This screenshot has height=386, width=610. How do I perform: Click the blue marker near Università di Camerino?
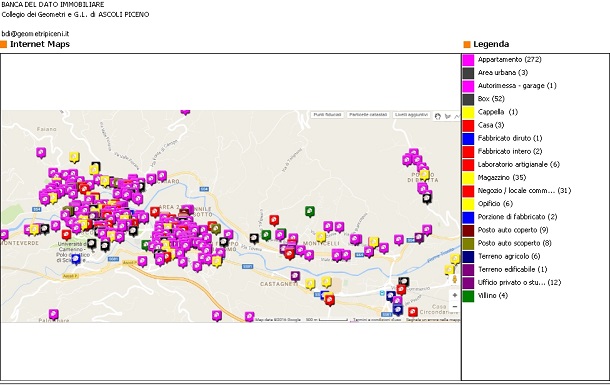(76, 259)
